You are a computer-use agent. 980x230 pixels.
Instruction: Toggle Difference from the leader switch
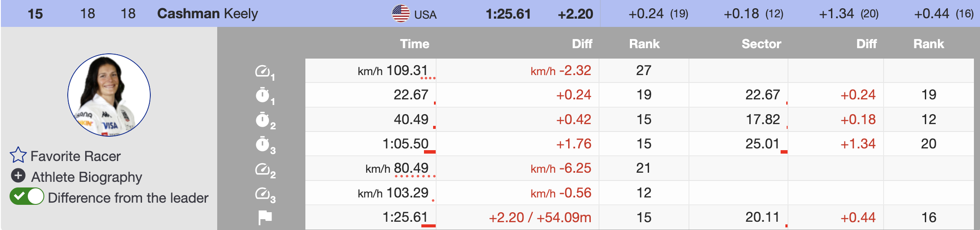27,197
